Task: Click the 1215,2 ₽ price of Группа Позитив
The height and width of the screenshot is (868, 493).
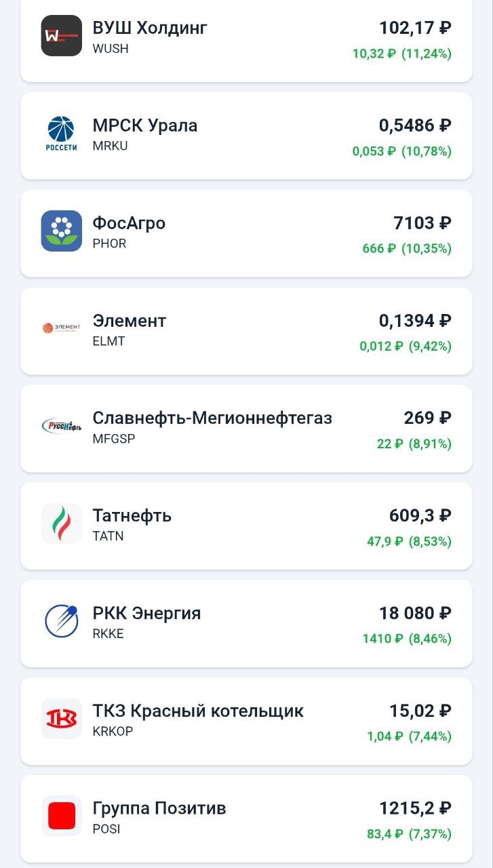Action: 415,808
